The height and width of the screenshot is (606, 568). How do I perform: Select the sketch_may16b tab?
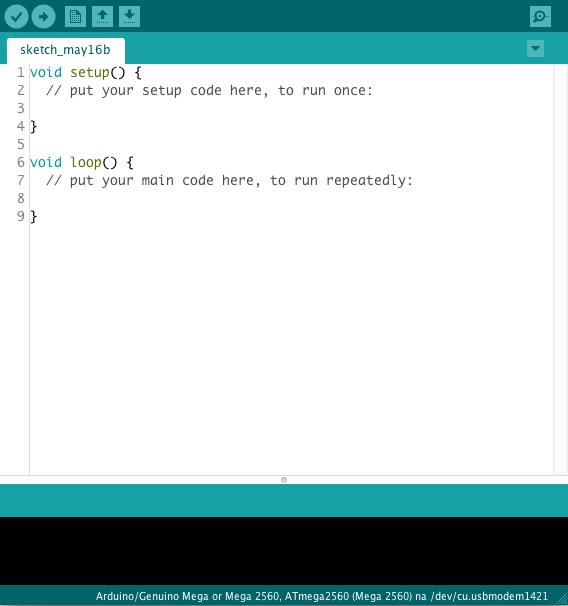pos(66,51)
